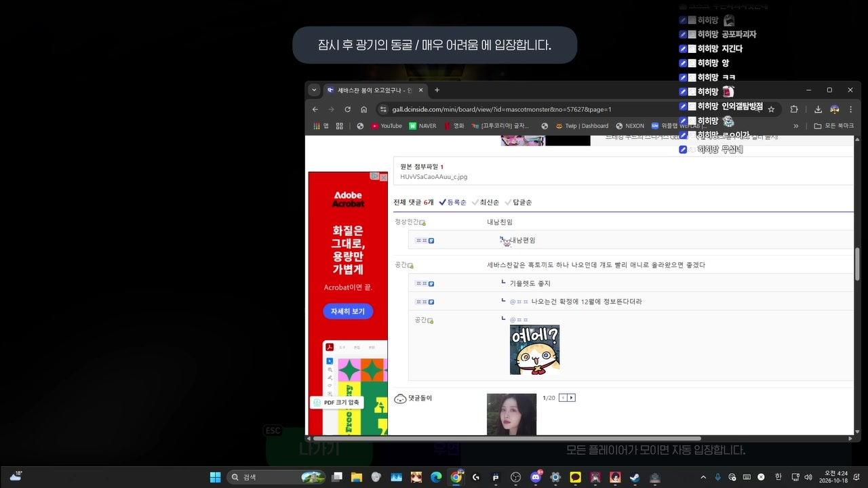Viewport: 868px width, 488px height.
Task: Open a new Chrome tab
Action: tap(437, 90)
